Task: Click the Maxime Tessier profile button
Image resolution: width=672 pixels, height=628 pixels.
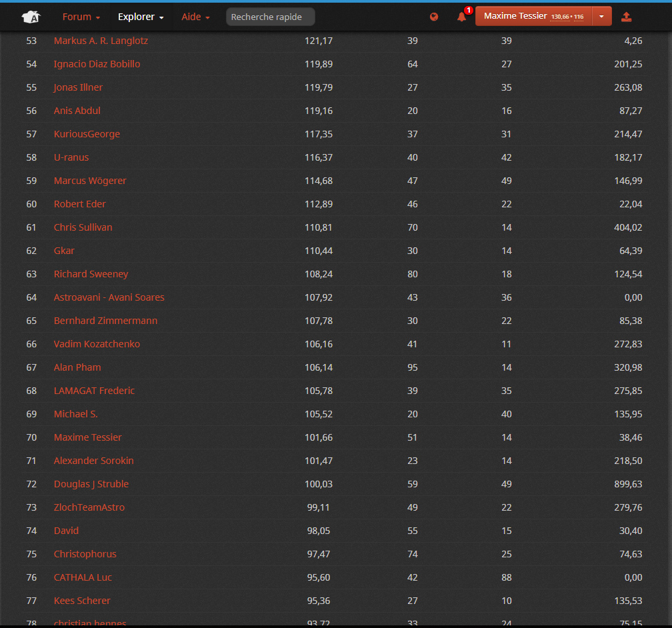Action: tap(533, 16)
